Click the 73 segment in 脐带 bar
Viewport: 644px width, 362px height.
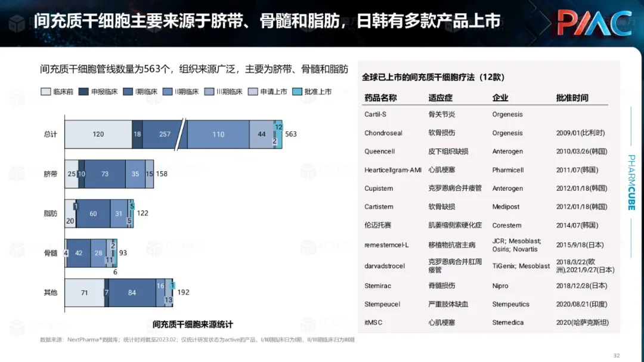point(105,174)
